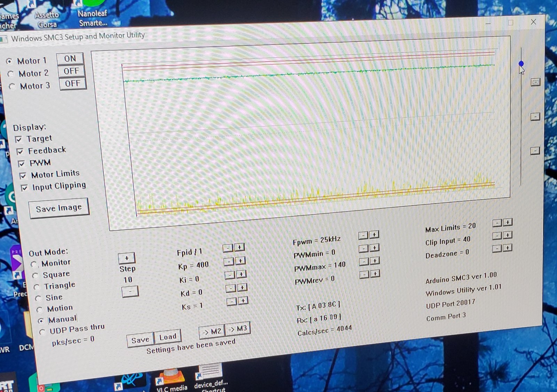This screenshot has width=557, height=392.
Task: Increase Fpwm frequency with plus button
Action: pos(374,234)
